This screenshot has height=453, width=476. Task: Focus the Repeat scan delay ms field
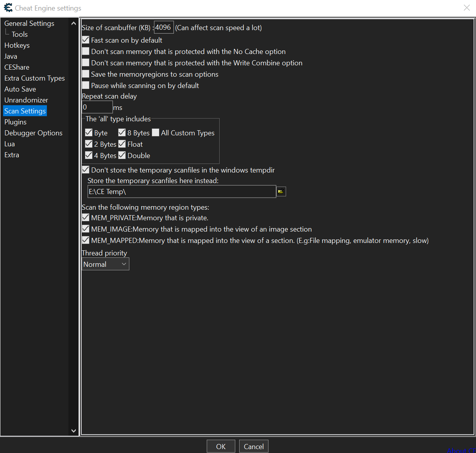pyautogui.click(x=97, y=107)
